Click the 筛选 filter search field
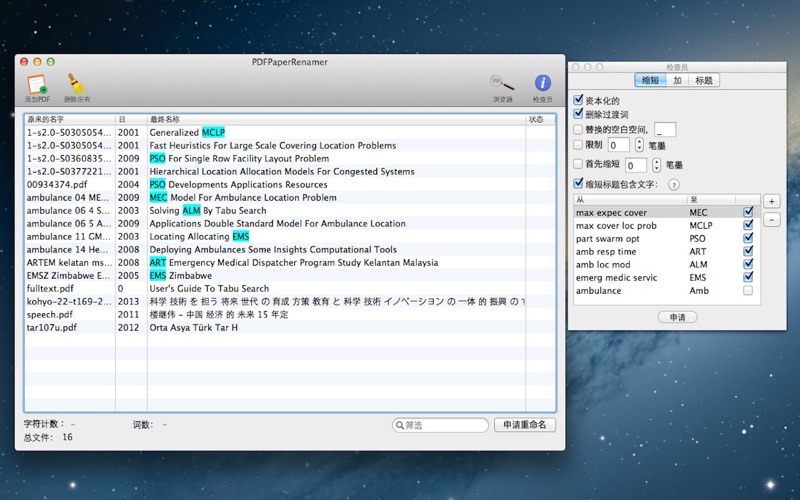Screen dimensions: 800x500 click(x=445, y=425)
